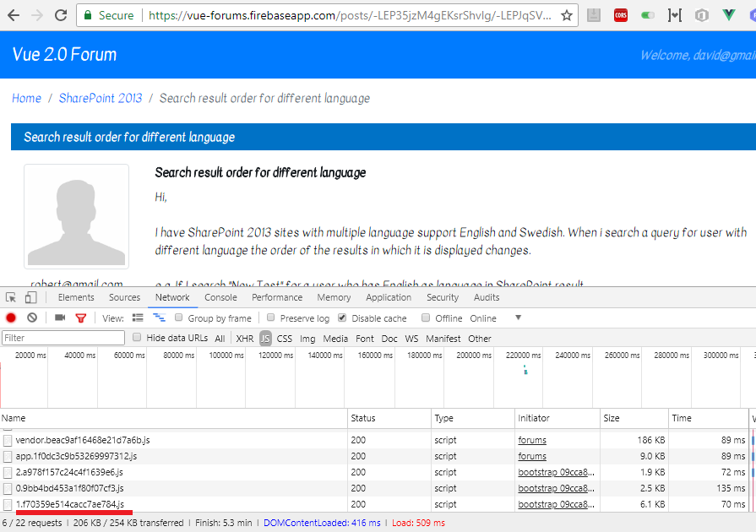Stop recording network log with red button
Viewport: 756px width, 532px height.
click(x=11, y=318)
